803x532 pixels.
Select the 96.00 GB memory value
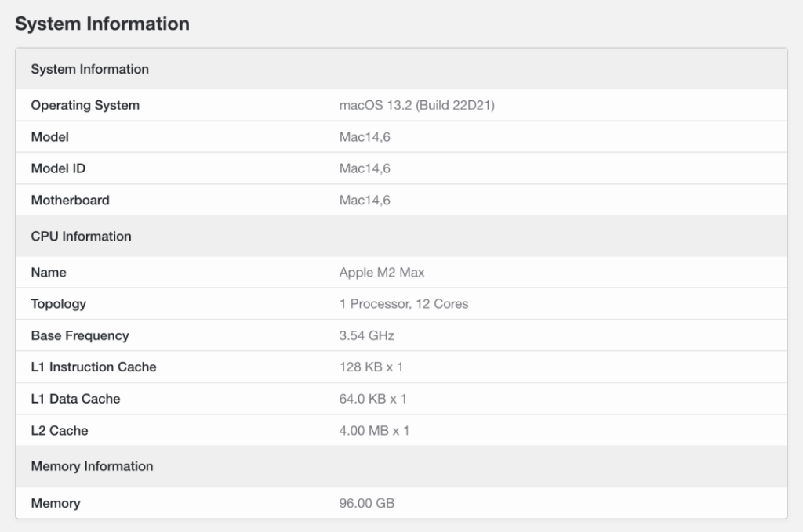click(366, 503)
